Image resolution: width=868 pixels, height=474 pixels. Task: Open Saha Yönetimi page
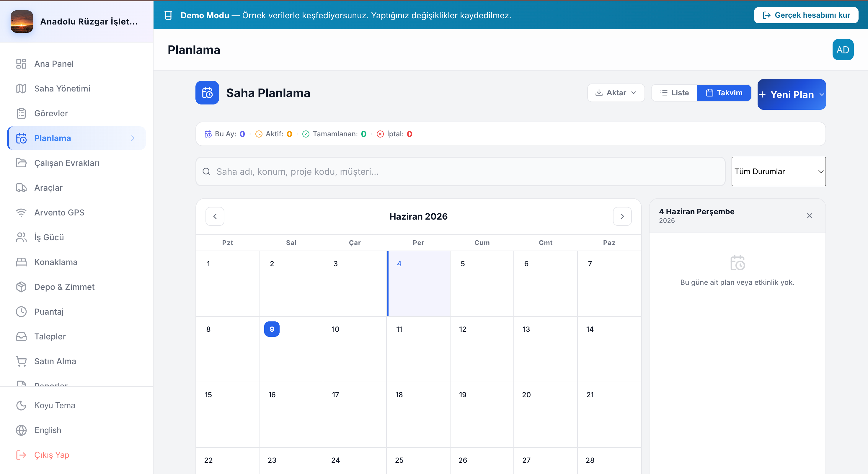77,89
